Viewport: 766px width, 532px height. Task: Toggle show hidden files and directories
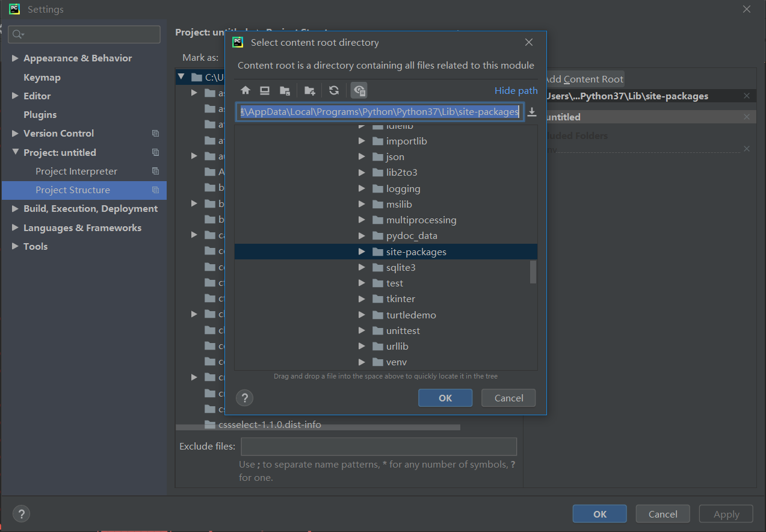tap(359, 90)
